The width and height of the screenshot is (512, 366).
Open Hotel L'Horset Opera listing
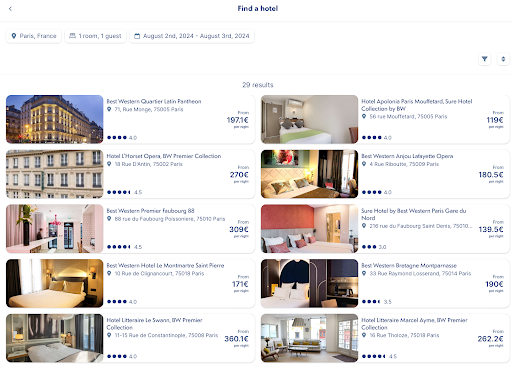point(130,174)
